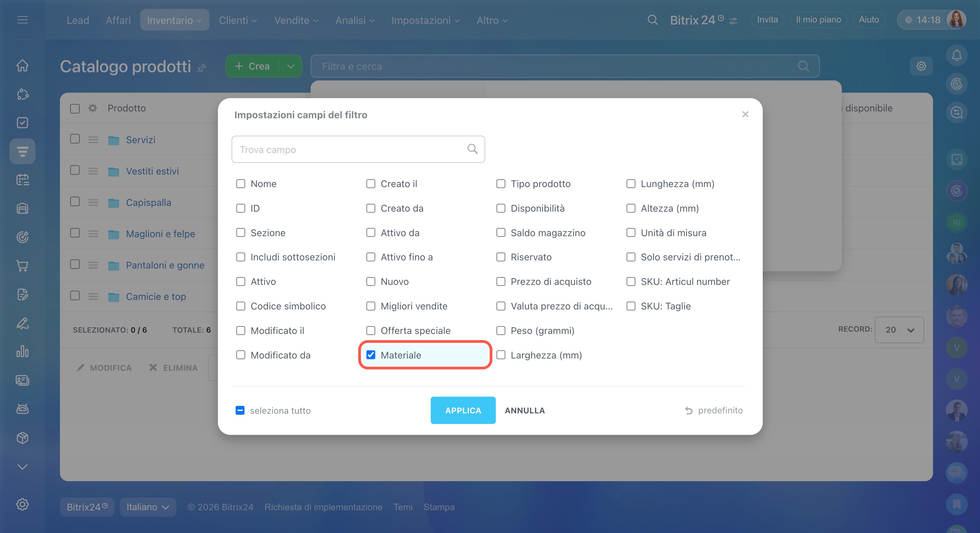
Task: Open the Impostazioni menu
Action: coord(425,20)
